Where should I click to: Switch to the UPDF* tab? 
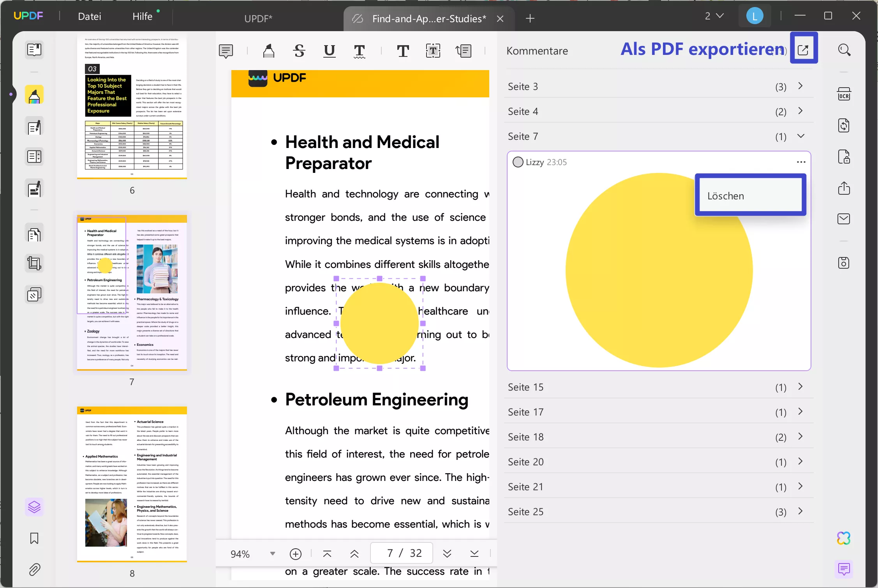click(258, 18)
